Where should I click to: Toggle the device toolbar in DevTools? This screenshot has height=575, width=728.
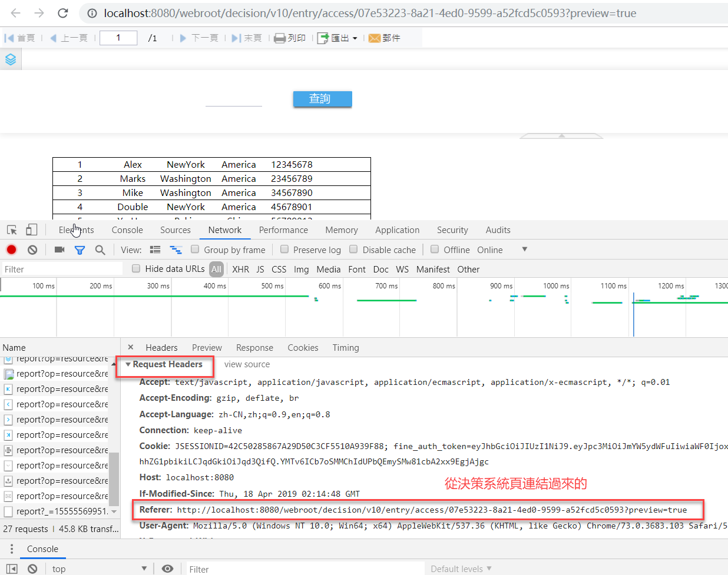pos(32,230)
